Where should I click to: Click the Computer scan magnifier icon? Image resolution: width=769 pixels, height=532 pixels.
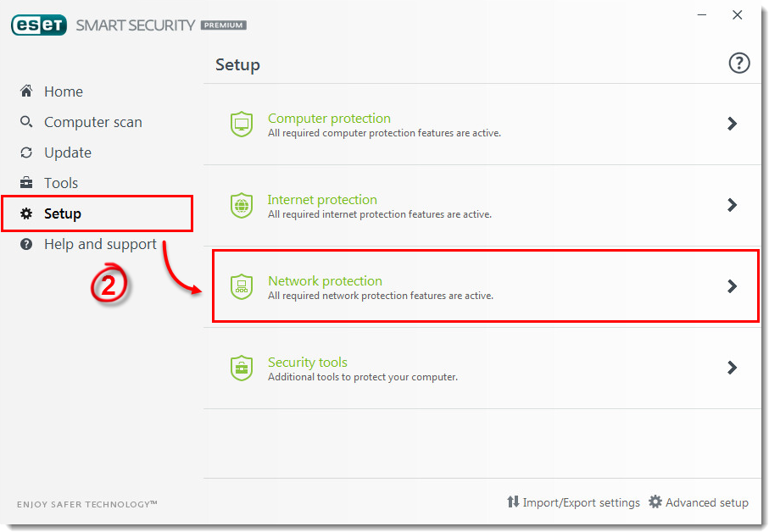click(25, 122)
